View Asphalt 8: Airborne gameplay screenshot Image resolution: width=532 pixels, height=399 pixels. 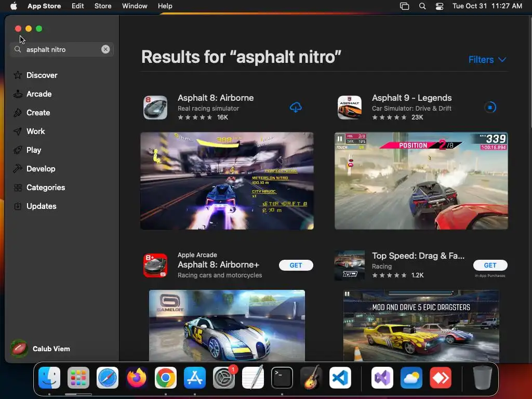[227, 181]
